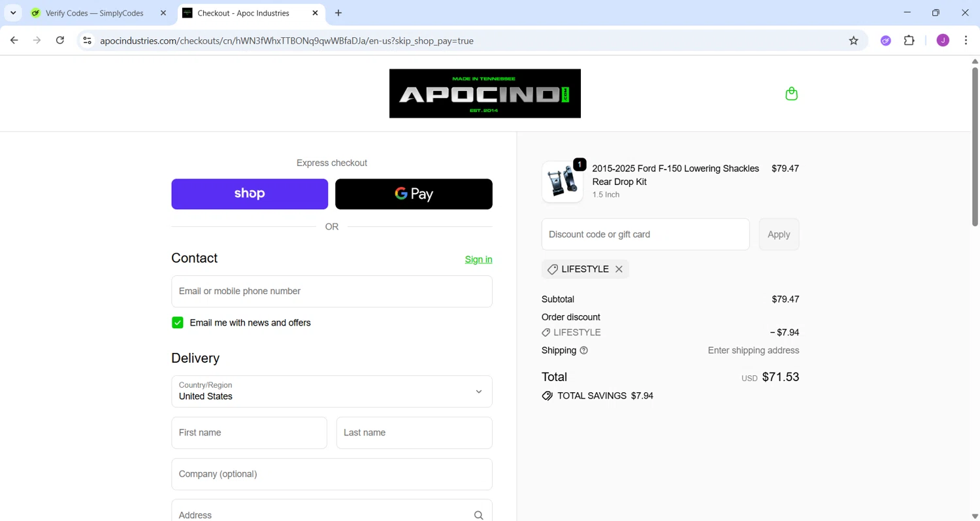Click the browser address bar URL
The height and width of the screenshot is (521, 980).
point(287,41)
